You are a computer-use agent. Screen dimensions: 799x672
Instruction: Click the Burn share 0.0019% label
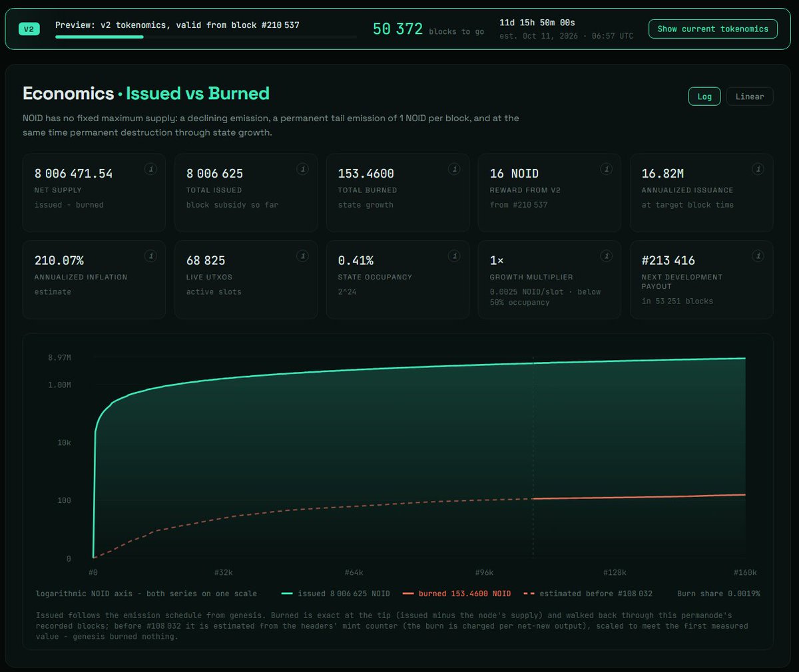(x=718, y=593)
